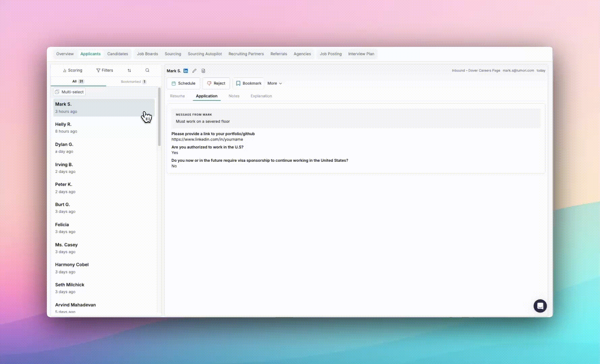Click the sort arrows icon in applicant list

129,70
